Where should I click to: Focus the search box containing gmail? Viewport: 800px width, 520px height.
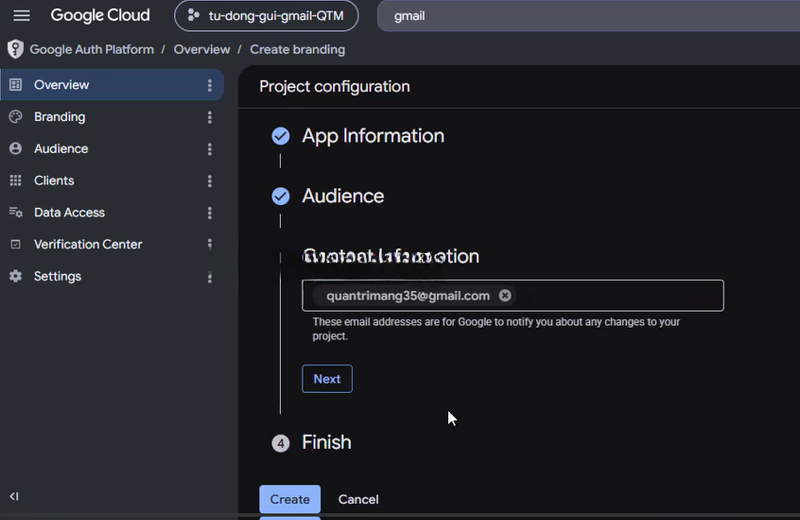pyautogui.click(x=587, y=16)
